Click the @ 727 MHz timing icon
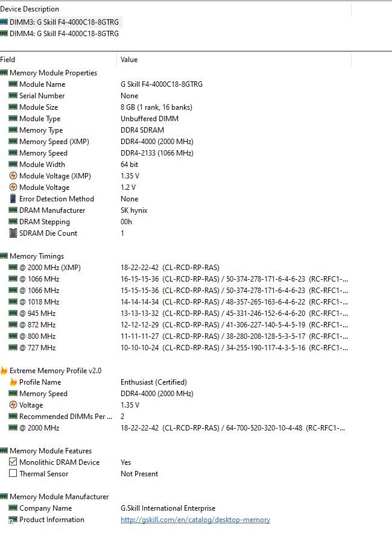 click(13, 347)
